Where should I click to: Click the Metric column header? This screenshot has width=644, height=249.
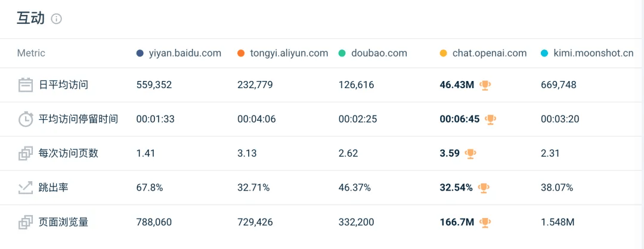click(31, 53)
